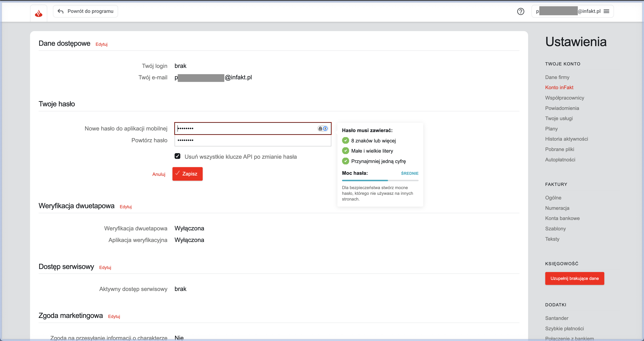The image size is (644, 341).
Task: Click green check beside 8 znaków lub więcej
Action: click(x=345, y=140)
